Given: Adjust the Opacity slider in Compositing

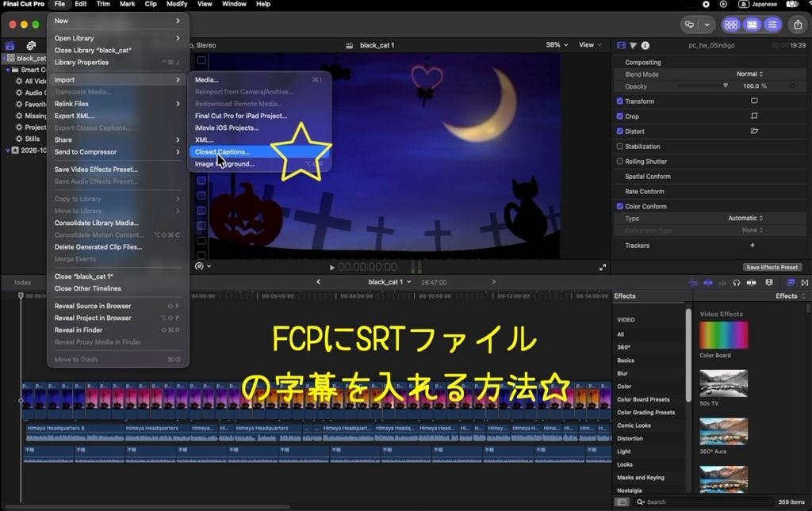Looking at the screenshot, I should [702, 86].
